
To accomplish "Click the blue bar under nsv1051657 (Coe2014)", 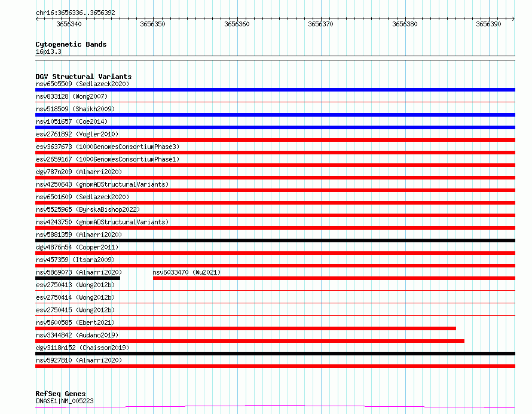I will (x=275, y=127).
